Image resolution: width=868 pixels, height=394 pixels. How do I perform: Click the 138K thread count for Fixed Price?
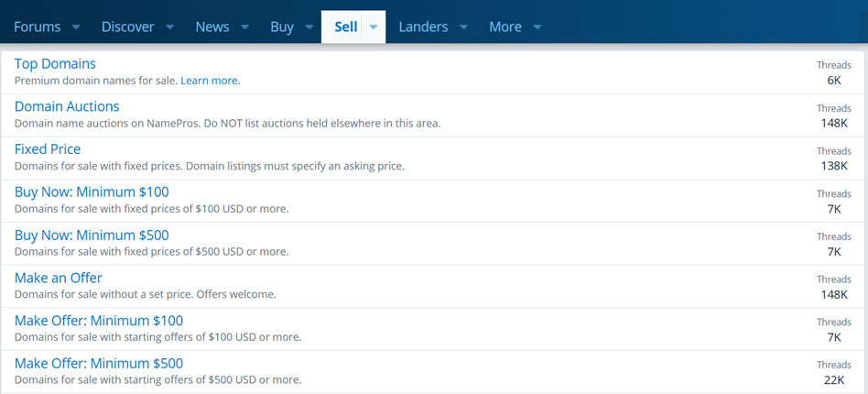pyautogui.click(x=834, y=166)
